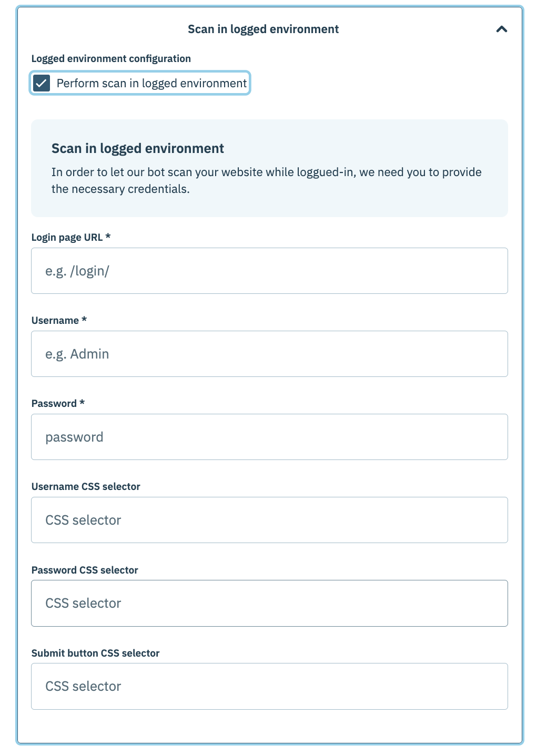This screenshot has width=547, height=756.
Task: Click the Submit button CSS selector field
Action: tap(269, 686)
